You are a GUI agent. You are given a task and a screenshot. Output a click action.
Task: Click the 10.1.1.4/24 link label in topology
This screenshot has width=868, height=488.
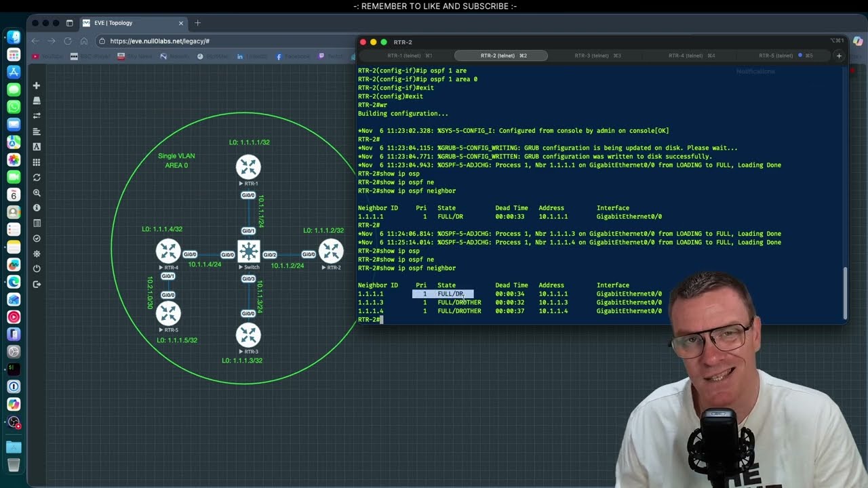tap(205, 264)
